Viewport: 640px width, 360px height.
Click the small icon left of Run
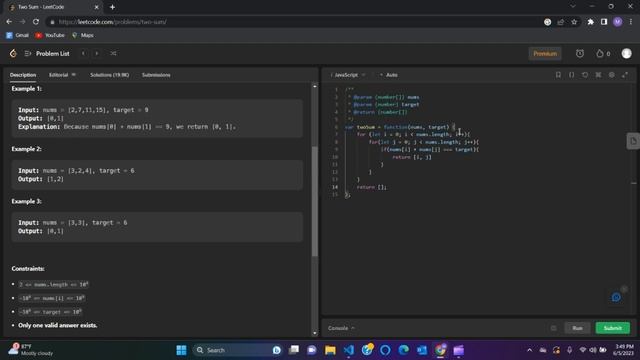553,328
